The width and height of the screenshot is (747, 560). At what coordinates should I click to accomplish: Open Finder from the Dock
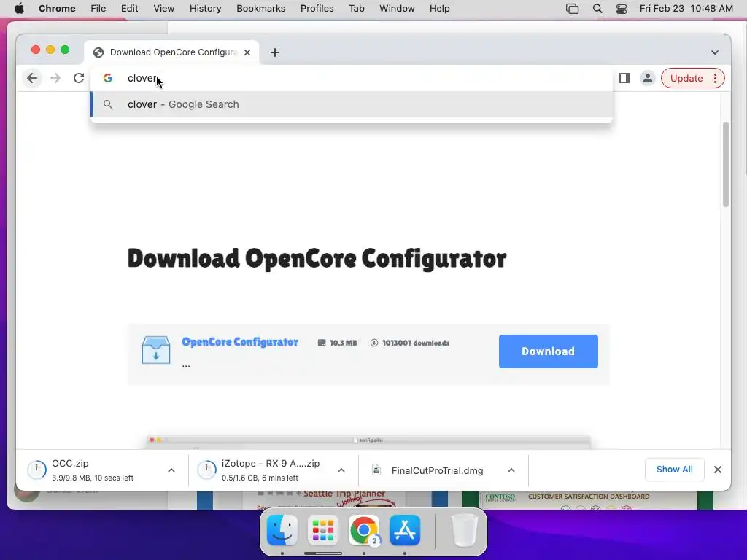(x=282, y=530)
